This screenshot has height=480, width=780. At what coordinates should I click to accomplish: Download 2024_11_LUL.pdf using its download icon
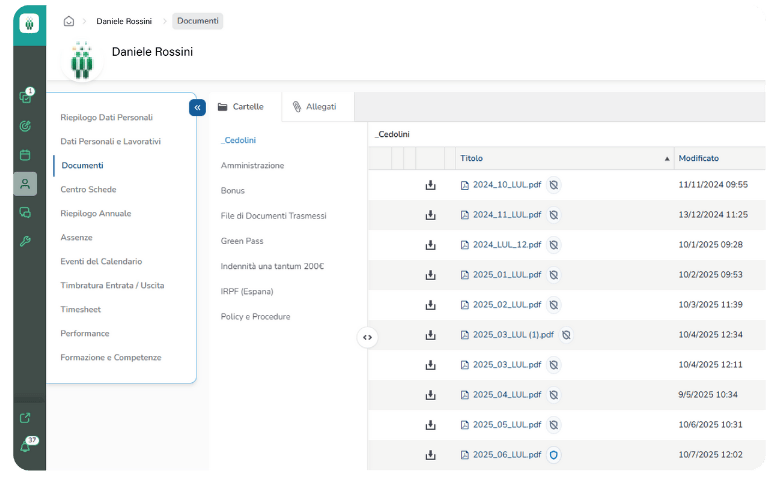pos(430,215)
